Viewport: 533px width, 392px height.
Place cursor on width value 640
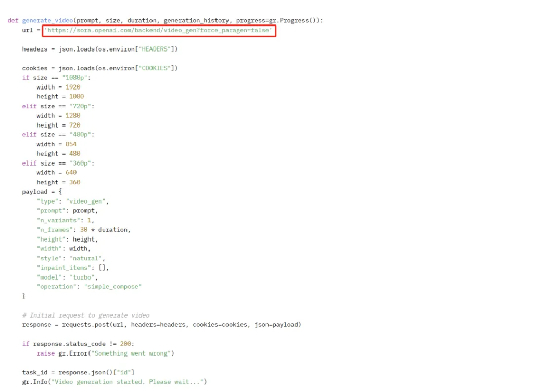pyautogui.click(x=71, y=172)
